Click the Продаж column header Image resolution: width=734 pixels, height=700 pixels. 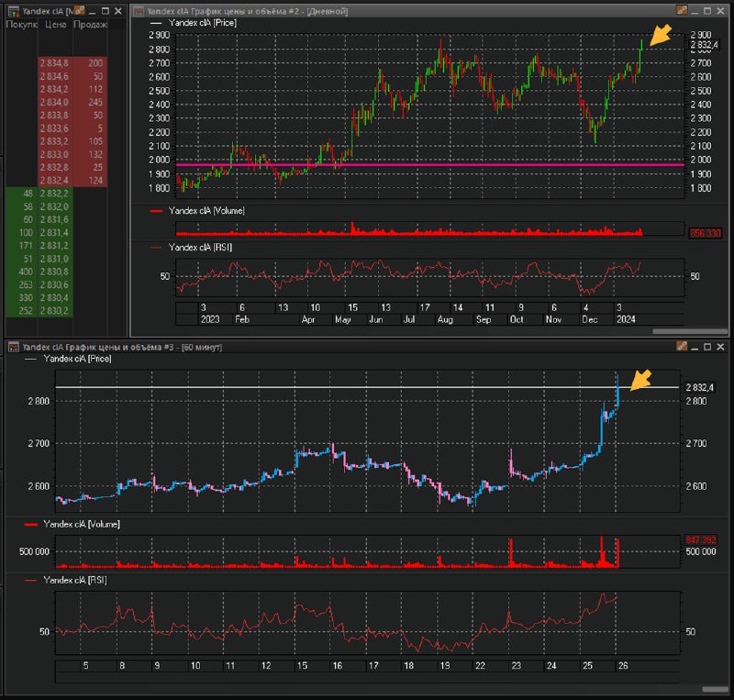(90, 25)
